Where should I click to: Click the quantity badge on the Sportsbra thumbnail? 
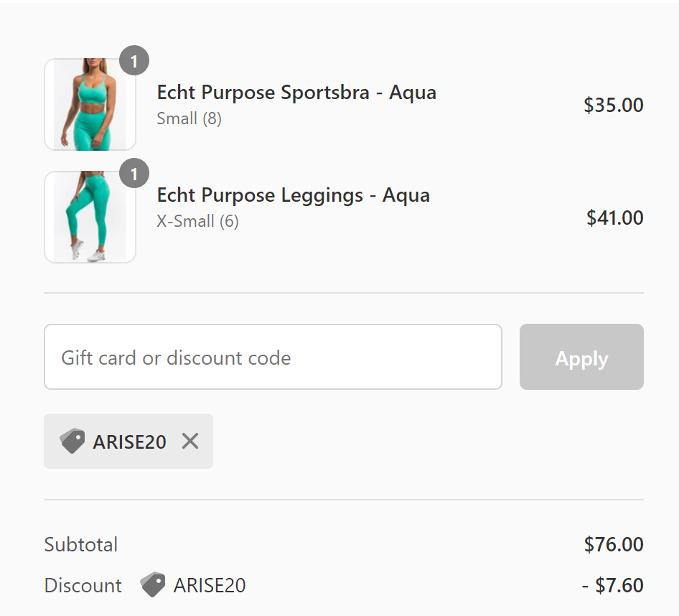point(134,62)
